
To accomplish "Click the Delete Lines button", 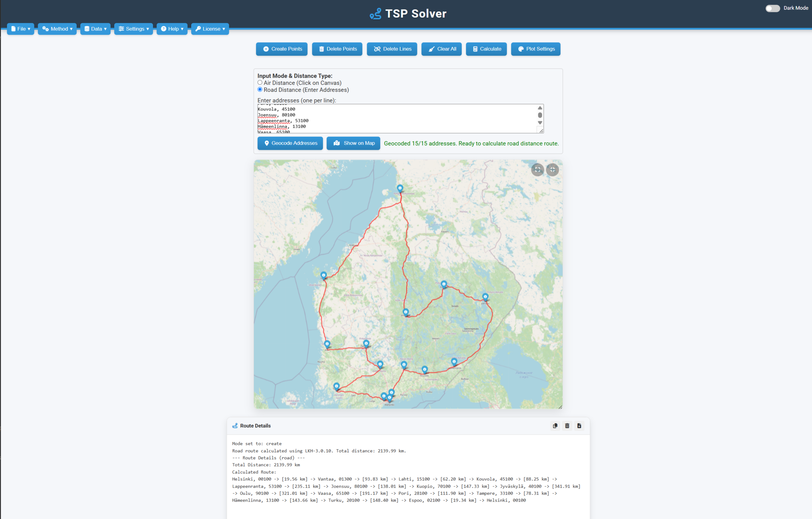I will click(x=392, y=49).
